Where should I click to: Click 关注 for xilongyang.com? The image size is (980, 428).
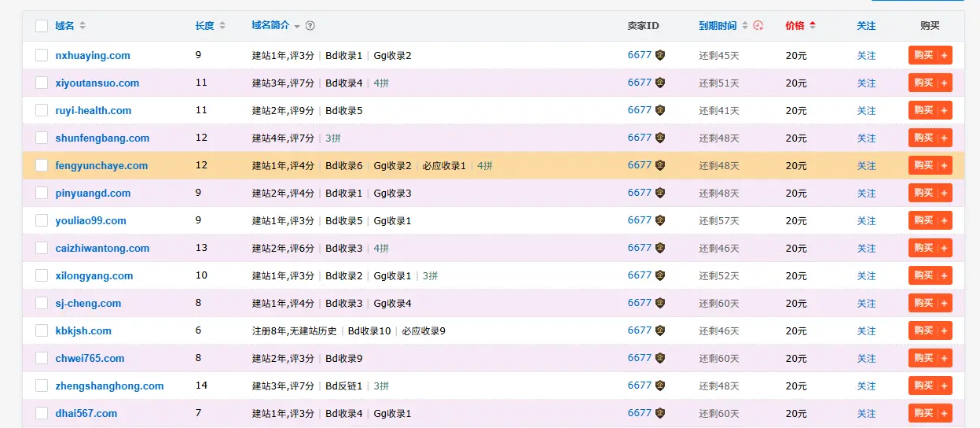coord(866,276)
